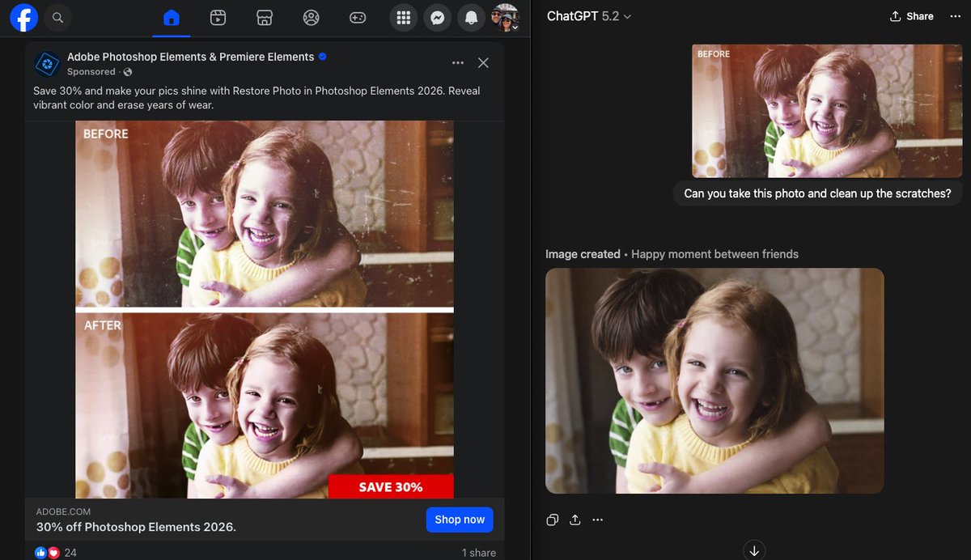Open Adobe Photoshop Elements & Premiere Elements page
The image size is (971, 560).
point(190,57)
